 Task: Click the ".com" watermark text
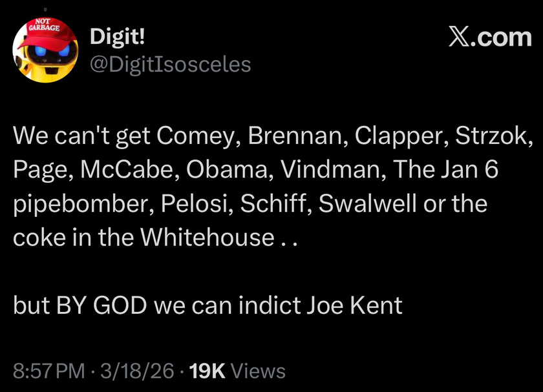click(502, 37)
